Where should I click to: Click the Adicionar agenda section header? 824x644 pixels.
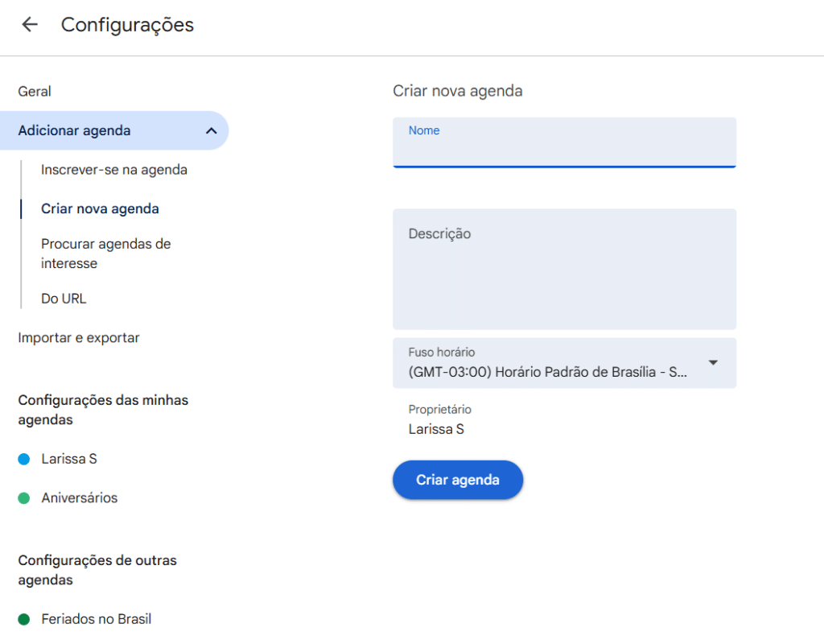(x=74, y=130)
